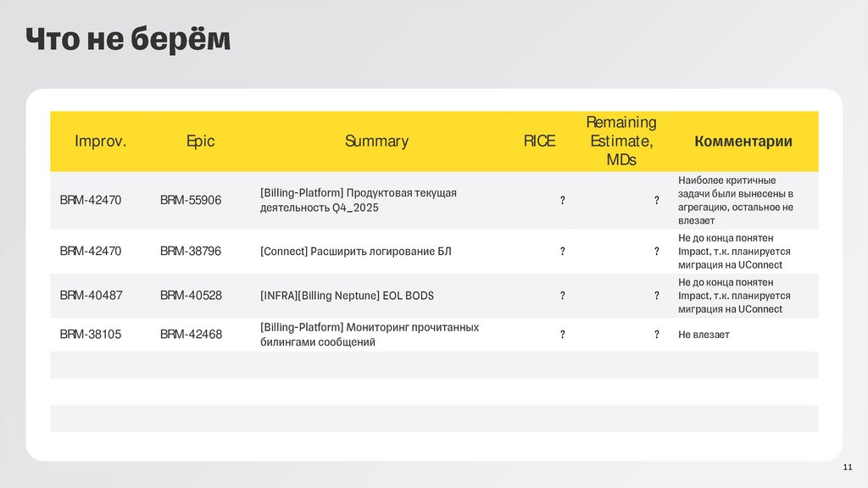Select the "Наиболее критичные задачи" comment cell
868x488 pixels.
tap(736, 201)
